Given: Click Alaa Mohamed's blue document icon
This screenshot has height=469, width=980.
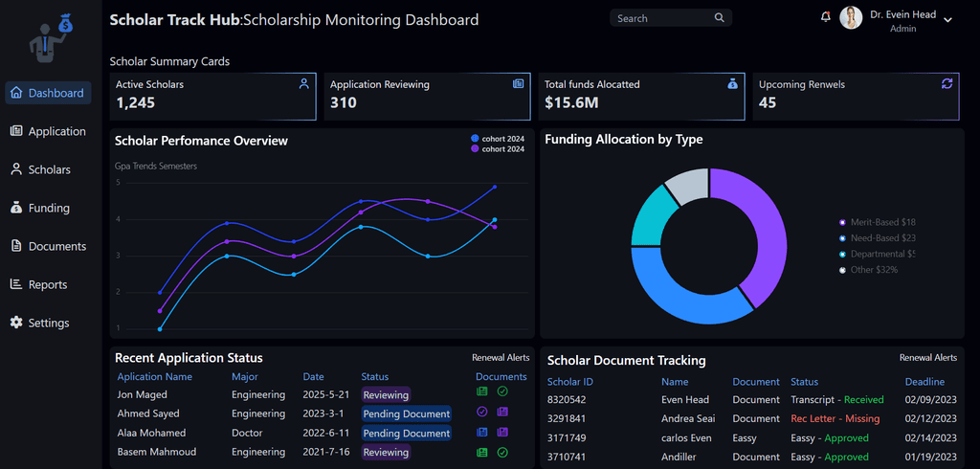Looking at the screenshot, I should pyautogui.click(x=482, y=432).
